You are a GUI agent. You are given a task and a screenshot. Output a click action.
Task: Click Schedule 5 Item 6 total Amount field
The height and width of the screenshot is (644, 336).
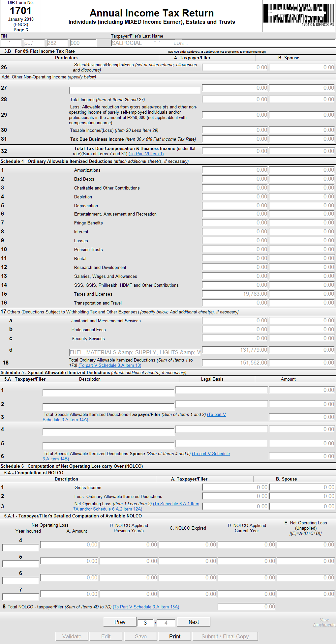[302, 456]
